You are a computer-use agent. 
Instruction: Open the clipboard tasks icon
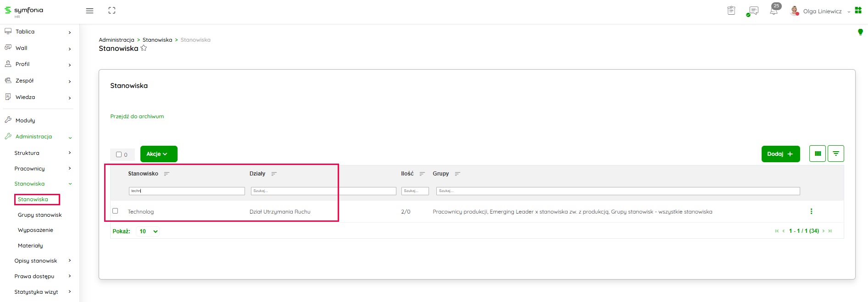point(731,11)
